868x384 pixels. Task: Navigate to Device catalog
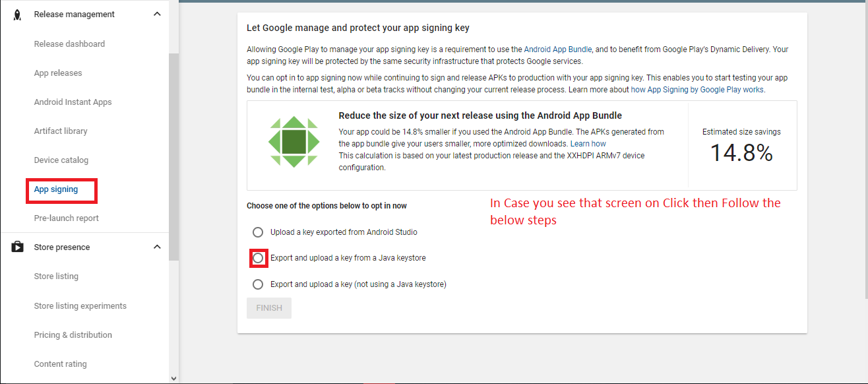[x=61, y=160]
